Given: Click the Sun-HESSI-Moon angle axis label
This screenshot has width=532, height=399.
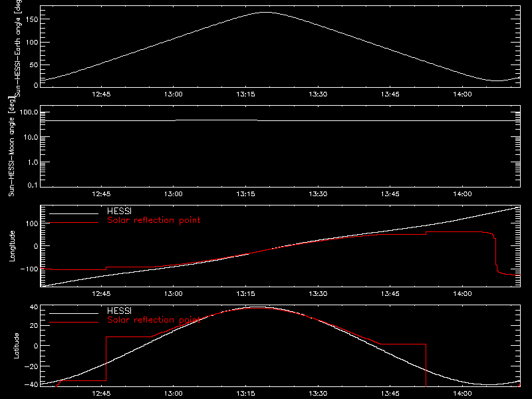Looking at the screenshot, I should click(11, 146).
